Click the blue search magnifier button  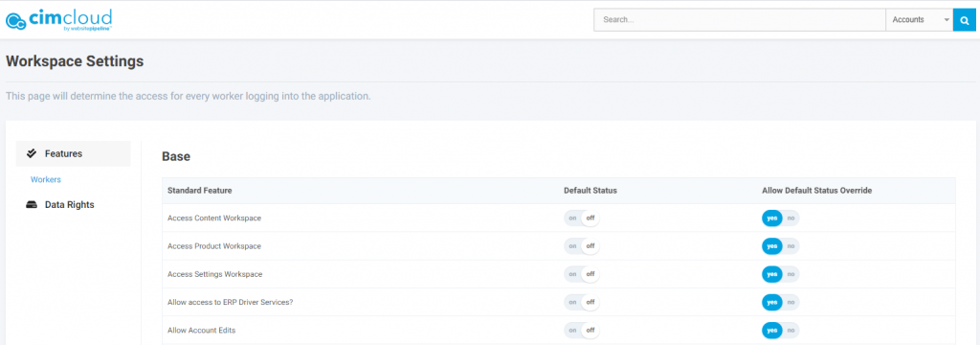964,20
